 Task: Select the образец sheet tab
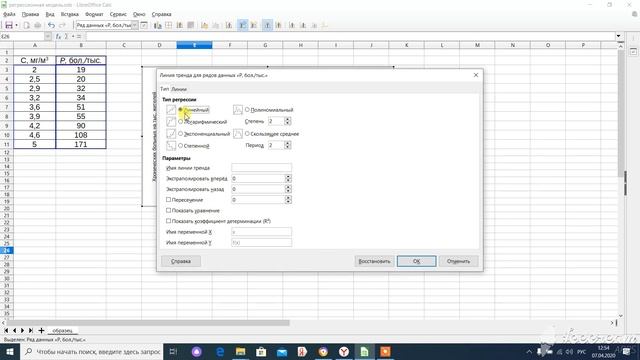[x=62, y=330]
